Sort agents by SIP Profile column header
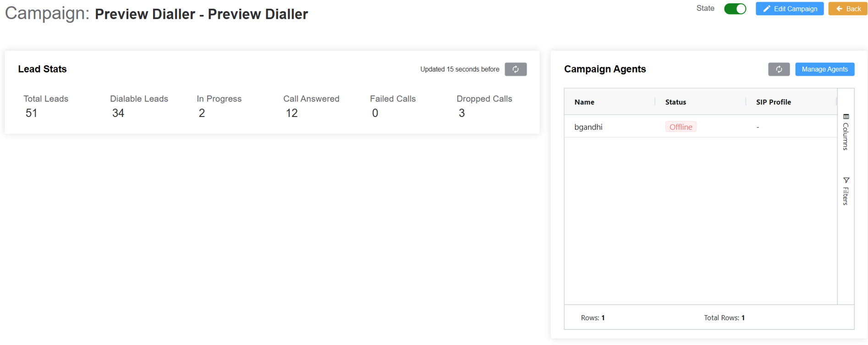Image resolution: width=868 pixels, height=345 pixels. (x=773, y=102)
